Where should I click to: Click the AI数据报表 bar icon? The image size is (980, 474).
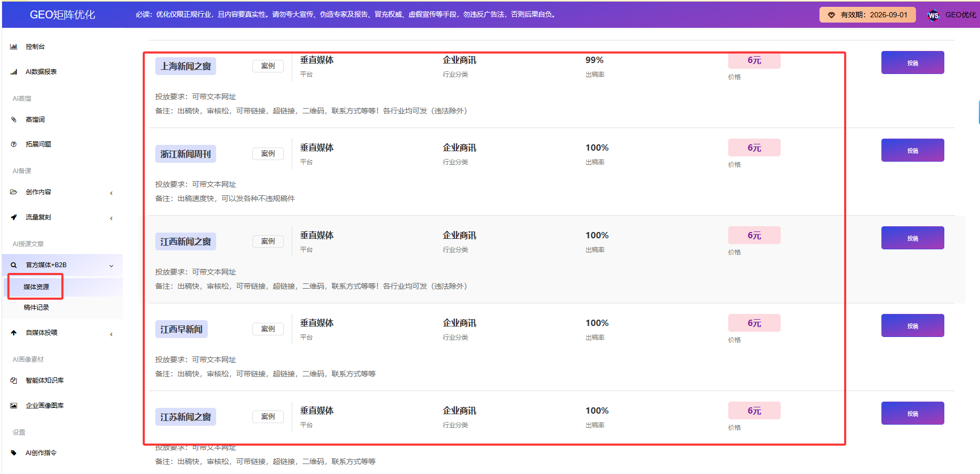[x=14, y=72]
